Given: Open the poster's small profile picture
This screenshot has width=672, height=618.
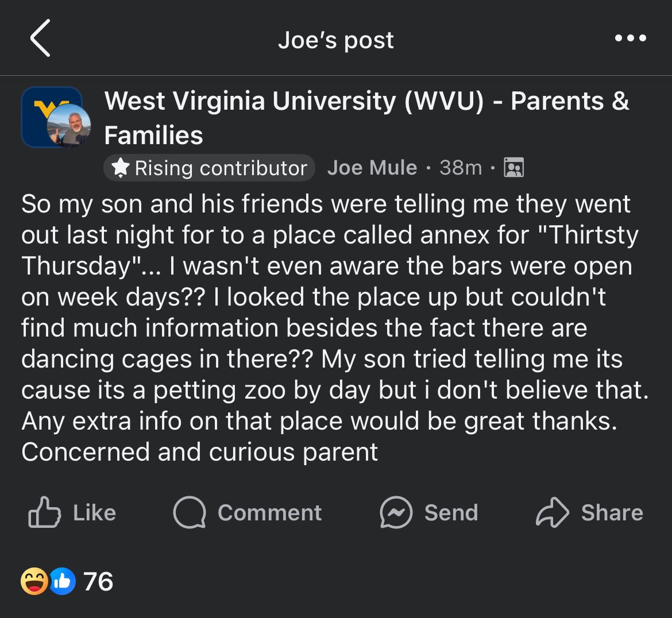Looking at the screenshot, I should pos(68,126).
